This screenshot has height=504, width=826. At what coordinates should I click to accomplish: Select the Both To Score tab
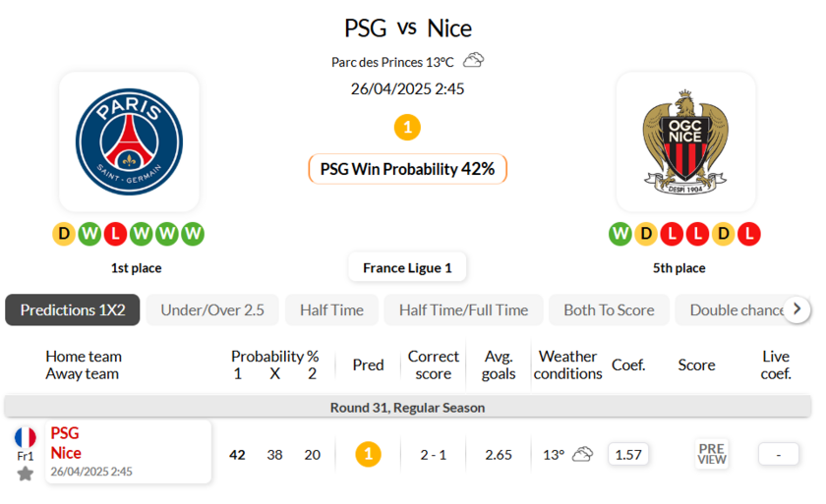point(609,309)
